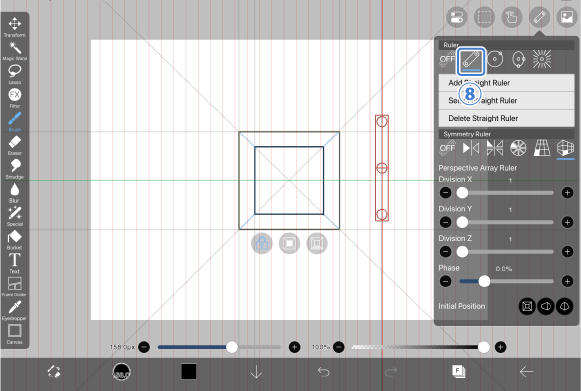Open the black color swatch
This screenshot has width=581, height=391.
click(189, 371)
